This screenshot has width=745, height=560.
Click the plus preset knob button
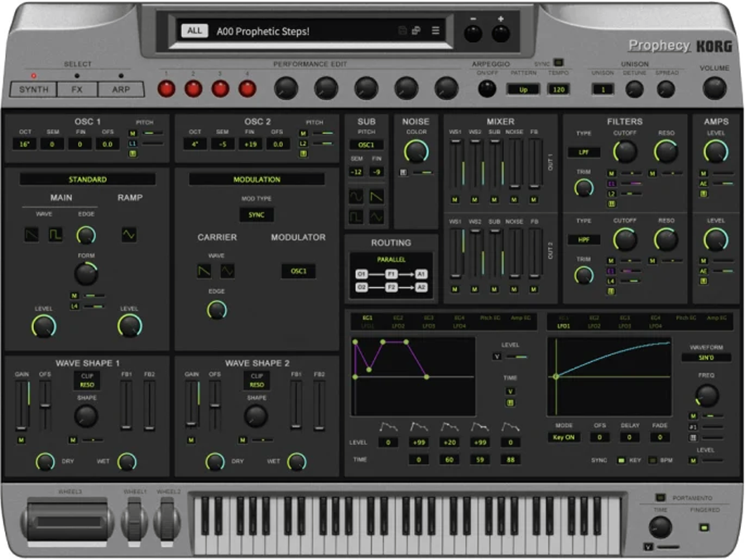(x=501, y=34)
